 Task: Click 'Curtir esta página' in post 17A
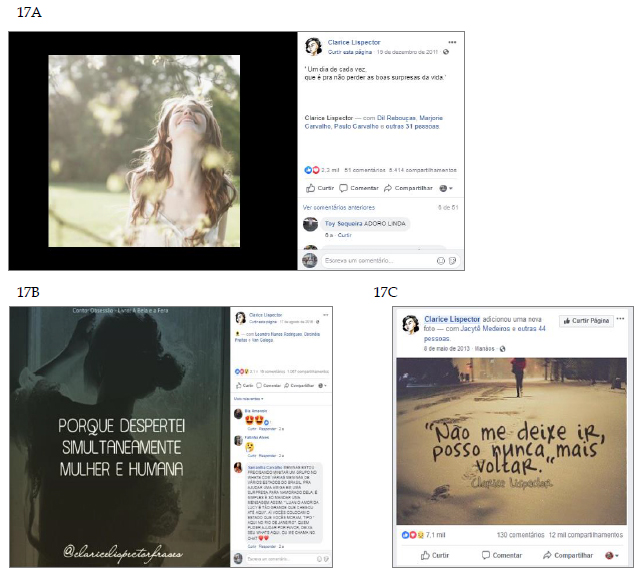coord(350,52)
